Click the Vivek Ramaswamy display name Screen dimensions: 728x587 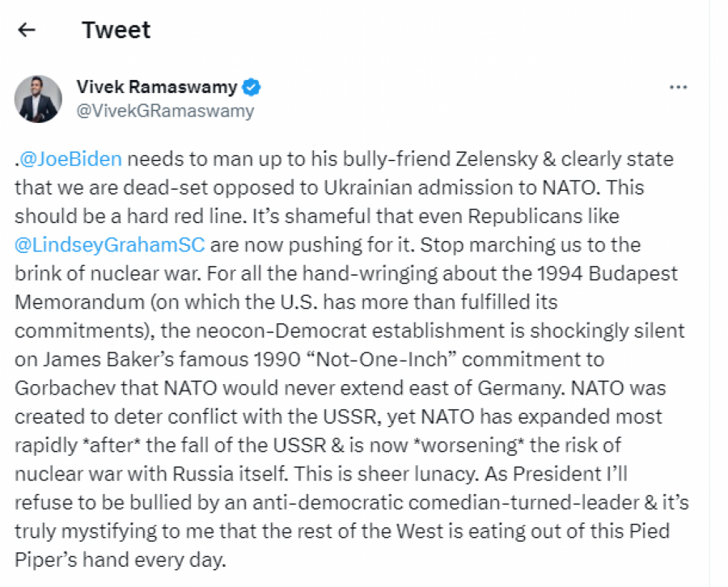(157, 87)
